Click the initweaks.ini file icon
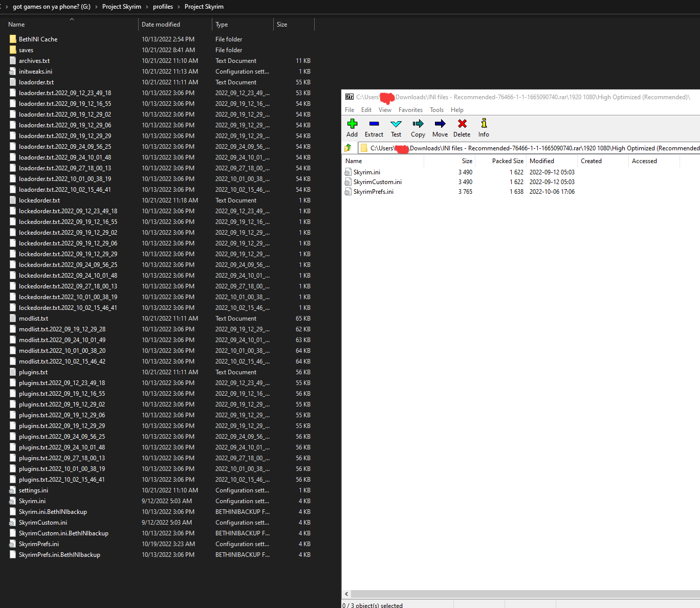This screenshot has height=608, width=700. point(13,71)
